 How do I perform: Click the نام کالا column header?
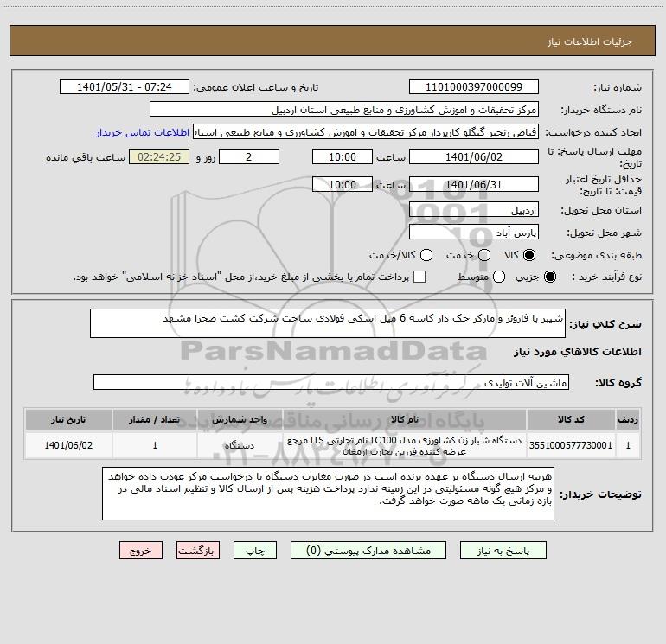405,420
